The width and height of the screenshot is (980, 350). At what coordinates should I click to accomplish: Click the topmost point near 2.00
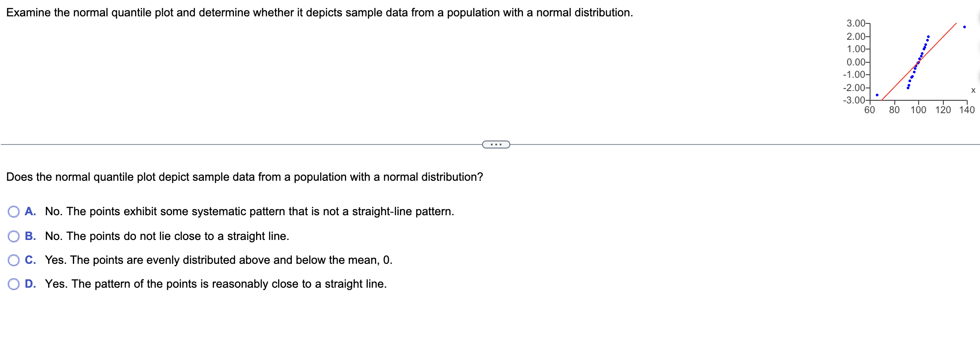(928, 36)
